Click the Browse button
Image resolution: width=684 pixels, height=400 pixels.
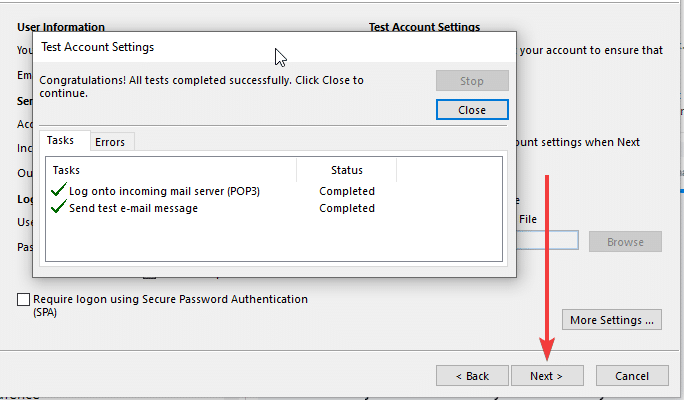tap(625, 242)
